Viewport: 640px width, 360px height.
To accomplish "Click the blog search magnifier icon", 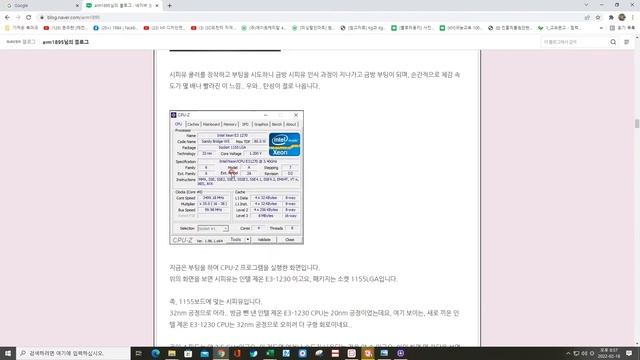I will [x=613, y=42].
